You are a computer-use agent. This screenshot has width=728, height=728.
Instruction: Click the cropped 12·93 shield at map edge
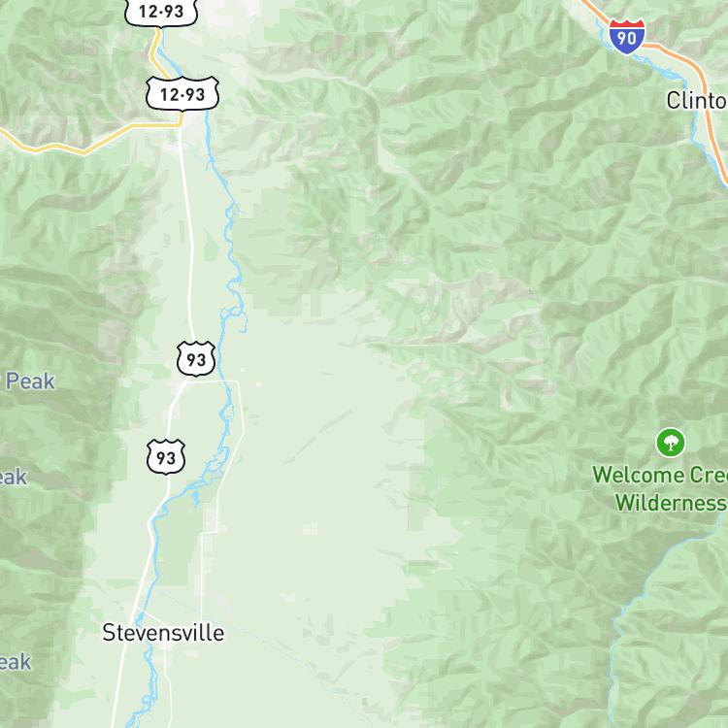[161, 12]
